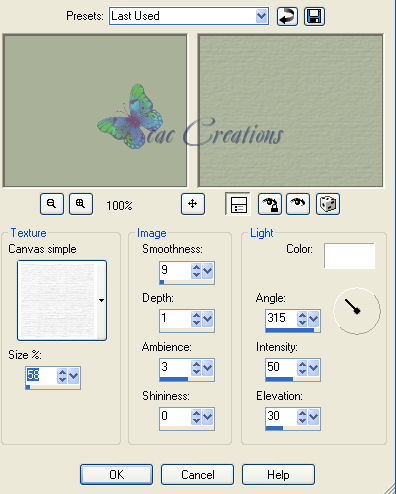Open the Presets dropdown list
The width and height of the screenshot is (396, 494).
(262, 16)
